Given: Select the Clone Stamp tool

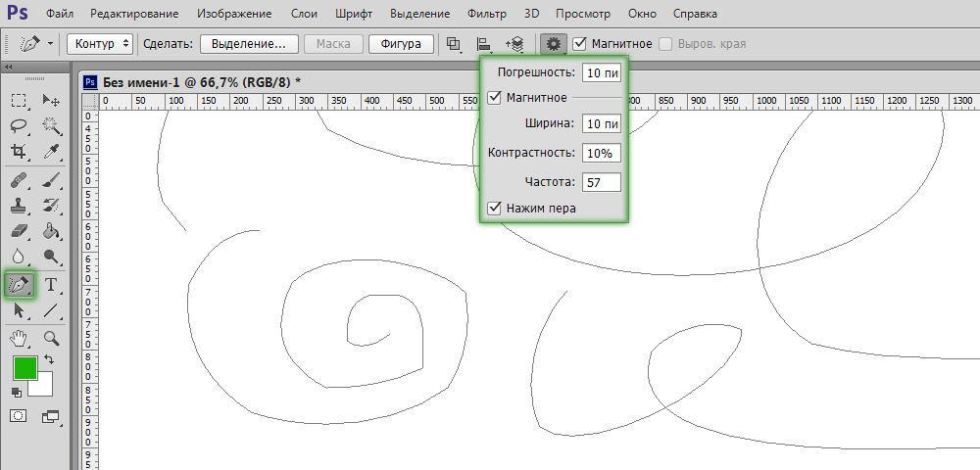Looking at the screenshot, I should point(20,206).
